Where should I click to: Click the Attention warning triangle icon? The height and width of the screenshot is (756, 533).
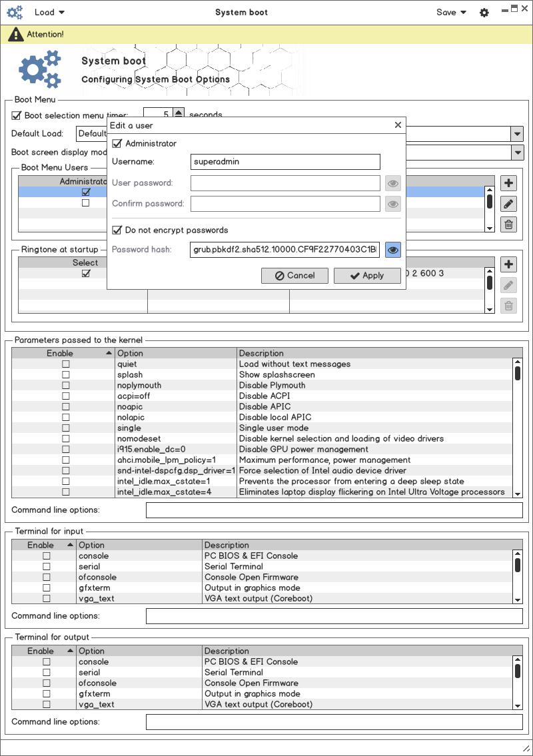(15, 34)
